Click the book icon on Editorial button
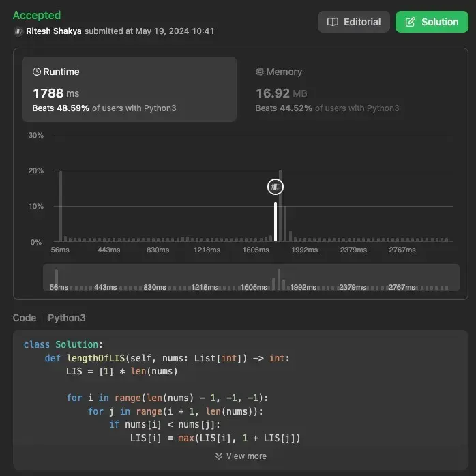 [x=333, y=22]
